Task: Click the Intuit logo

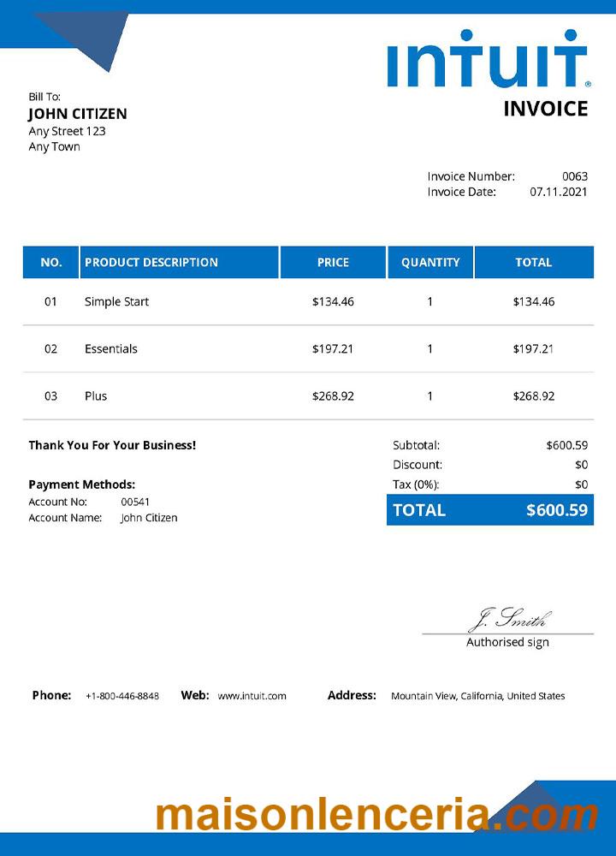Action: [488, 60]
